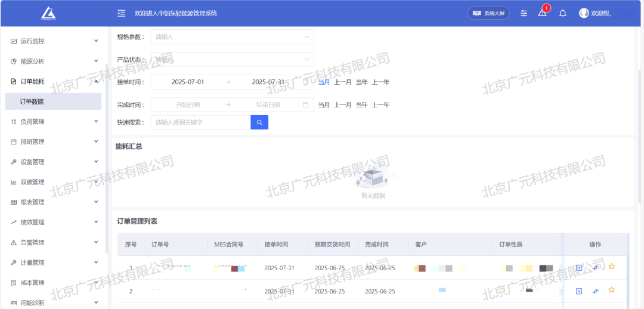This screenshot has height=309, width=644.
Task: Expand the 排班管理 menu chevron
Action: (x=96, y=141)
